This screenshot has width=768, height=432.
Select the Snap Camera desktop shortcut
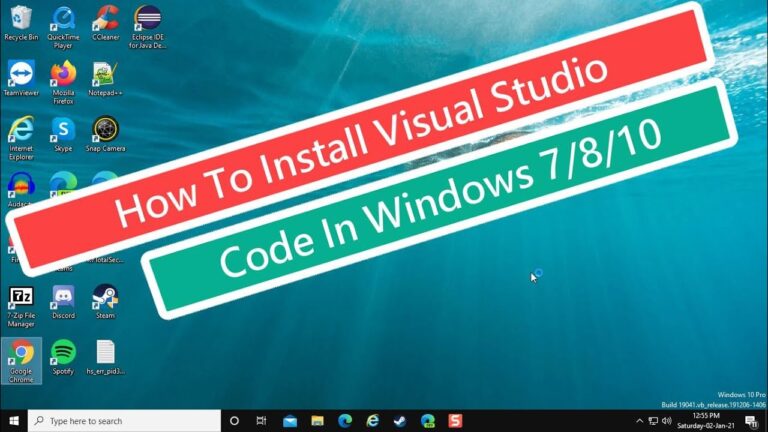[105, 134]
